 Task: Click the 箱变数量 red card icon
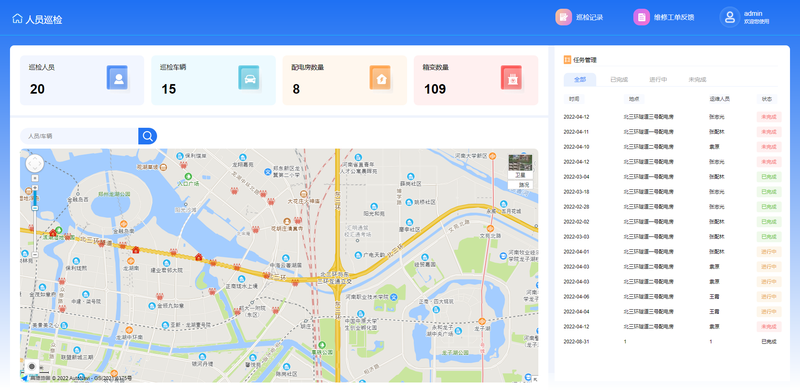click(512, 78)
